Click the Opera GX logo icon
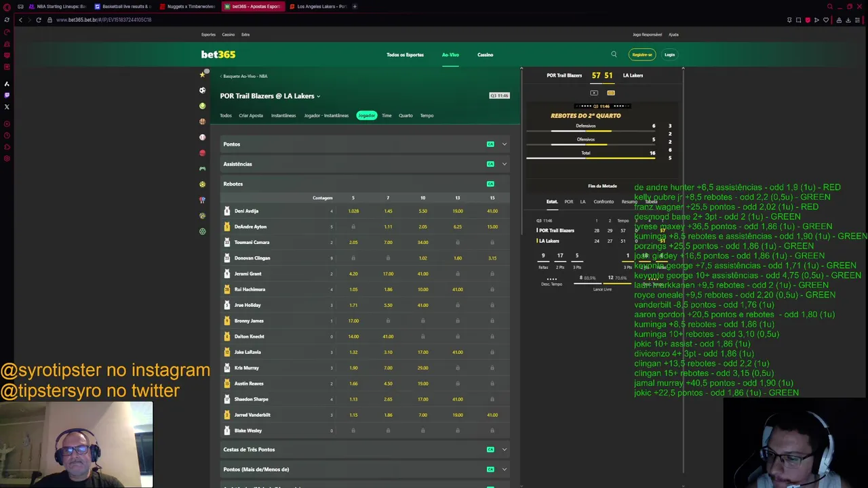 coord(7,6)
